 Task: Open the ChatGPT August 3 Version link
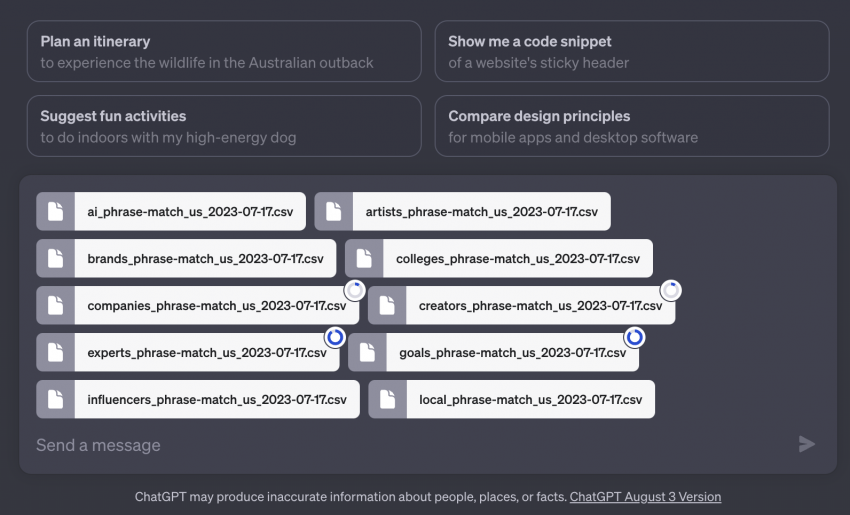[x=645, y=497]
